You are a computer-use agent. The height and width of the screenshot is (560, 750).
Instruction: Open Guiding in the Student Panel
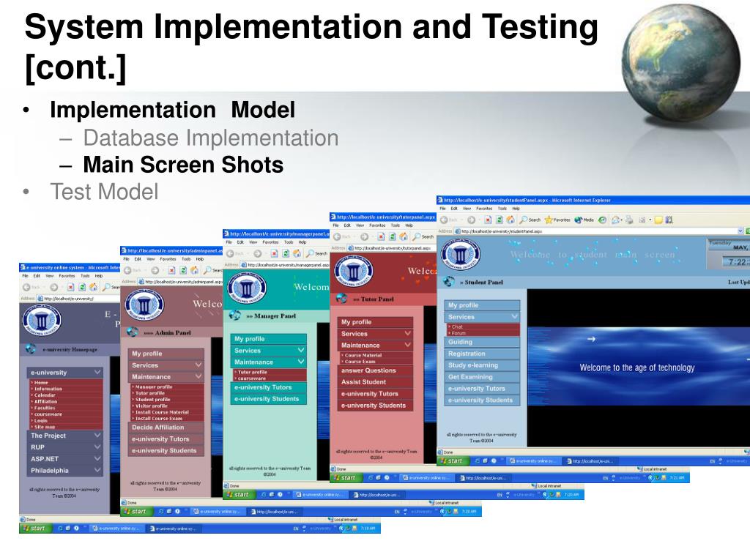482,342
